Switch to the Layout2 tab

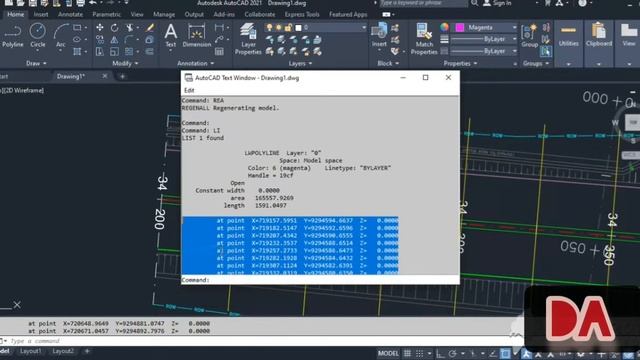click(x=63, y=351)
